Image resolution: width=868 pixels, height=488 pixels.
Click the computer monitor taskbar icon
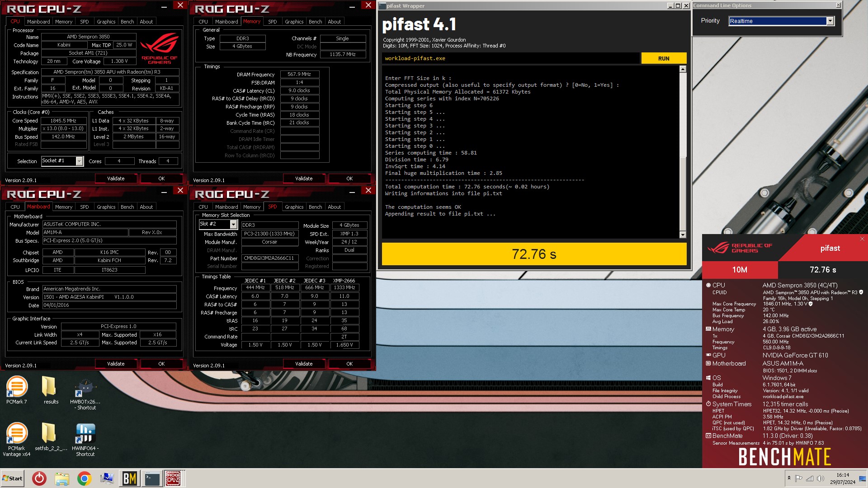[107, 479]
